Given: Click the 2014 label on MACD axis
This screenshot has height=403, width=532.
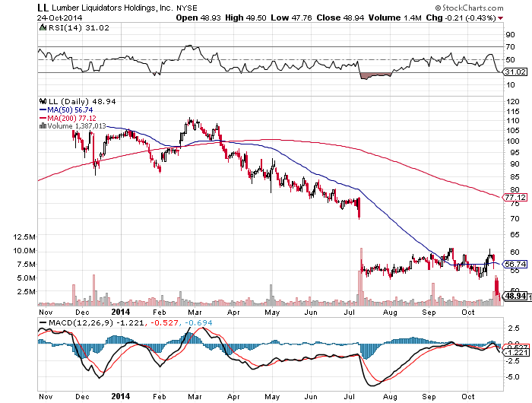Looking at the screenshot, I should pos(120,396).
